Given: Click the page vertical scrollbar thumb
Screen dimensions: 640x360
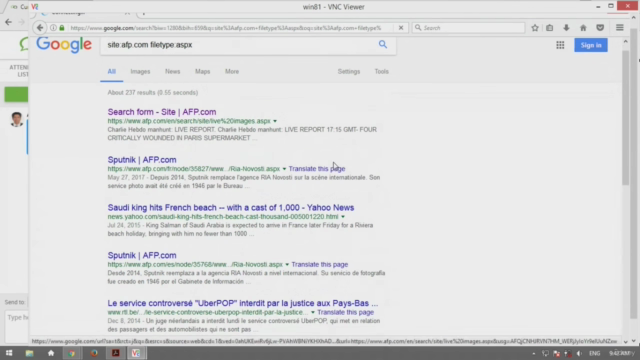Looking at the screenshot, I should [x=625, y=118].
